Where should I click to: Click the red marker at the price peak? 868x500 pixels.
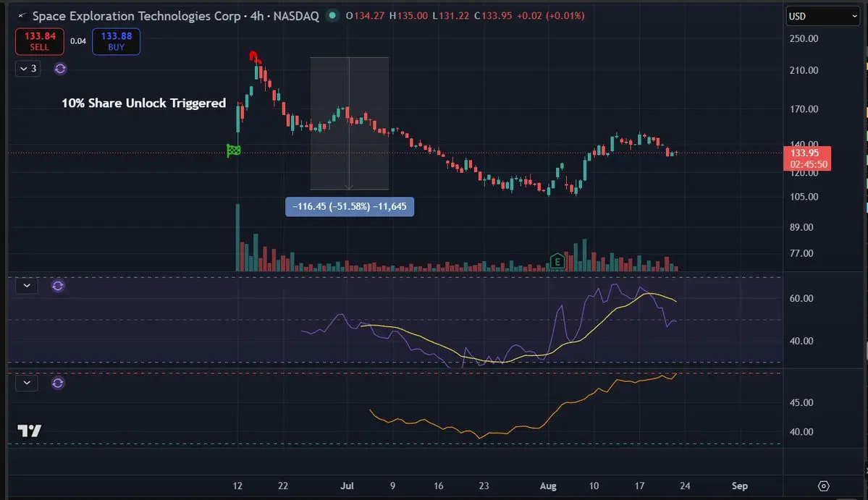click(254, 56)
